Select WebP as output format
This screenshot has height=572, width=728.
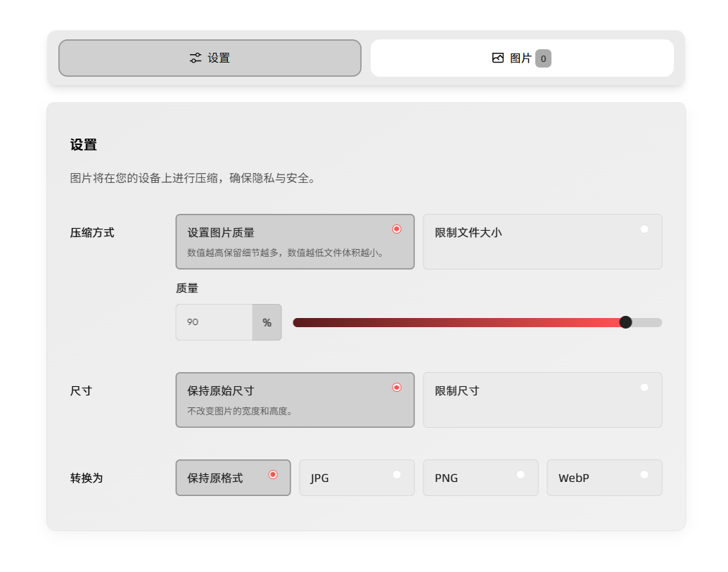pyautogui.click(x=604, y=478)
